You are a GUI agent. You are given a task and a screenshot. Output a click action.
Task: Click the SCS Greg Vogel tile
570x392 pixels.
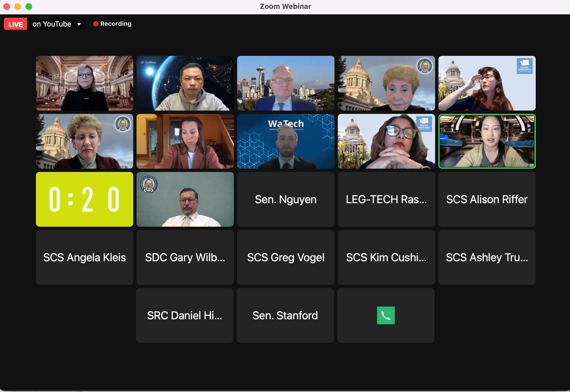pyautogui.click(x=286, y=257)
